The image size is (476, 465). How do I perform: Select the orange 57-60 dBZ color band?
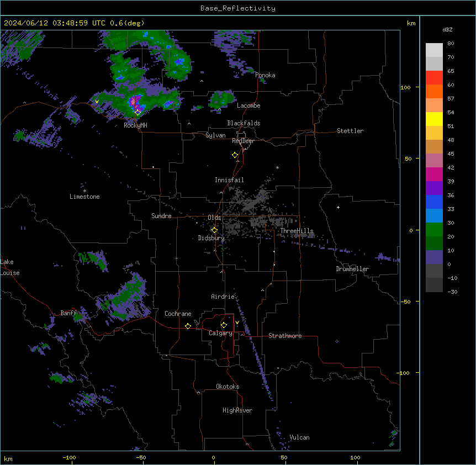coord(434,91)
